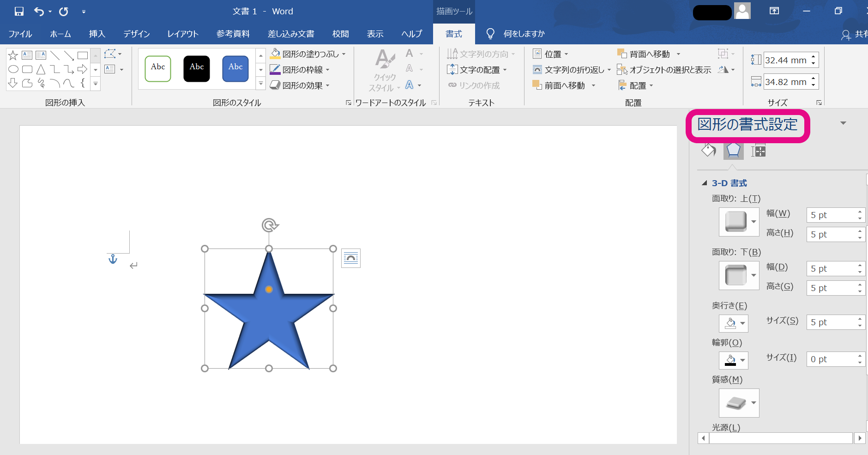Image resolution: width=868 pixels, height=455 pixels.
Task: Open the 文字列の折り返し menu
Action: tap(572, 70)
